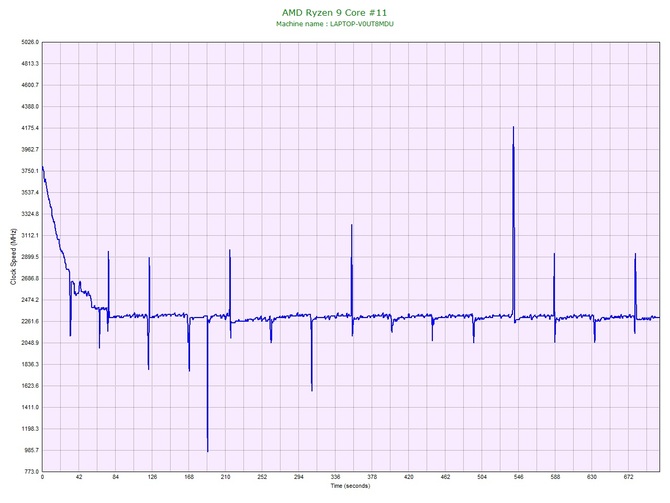Select the 2048.9 y-axis label
670x503 pixels.
[30, 343]
